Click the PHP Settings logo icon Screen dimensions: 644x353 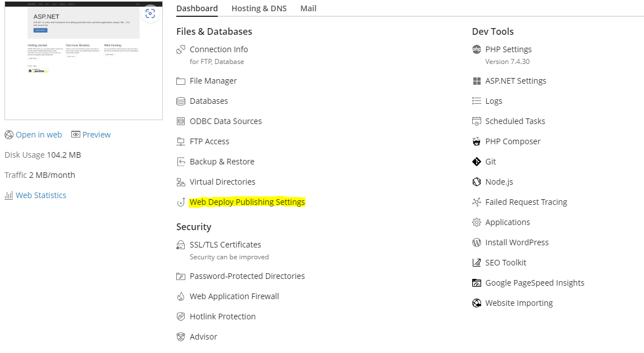[x=477, y=49]
